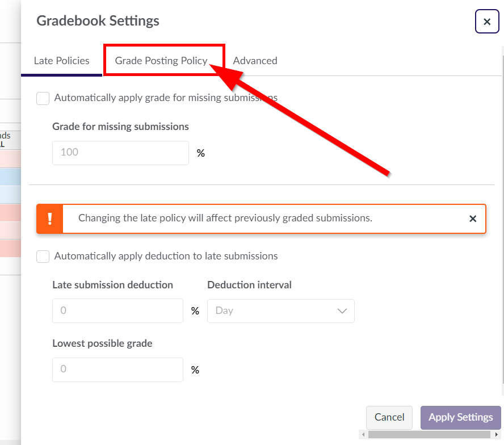504x445 pixels.
Task: Switch to the Late Policies tab
Action: pos(61,61)
